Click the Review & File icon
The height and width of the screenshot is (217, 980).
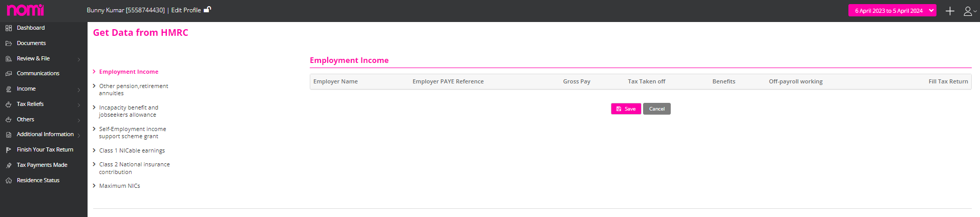point(9,59)
